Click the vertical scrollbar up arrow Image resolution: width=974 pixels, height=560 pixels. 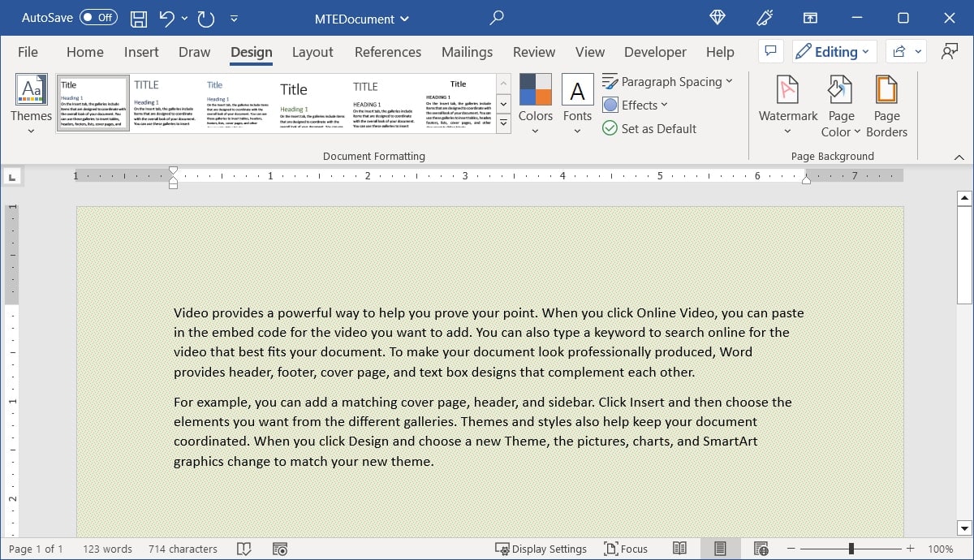tap(964, 196)
